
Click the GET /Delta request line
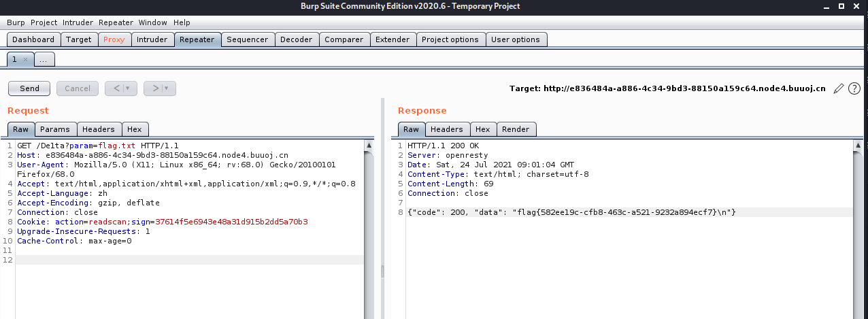tap(98, 146)
